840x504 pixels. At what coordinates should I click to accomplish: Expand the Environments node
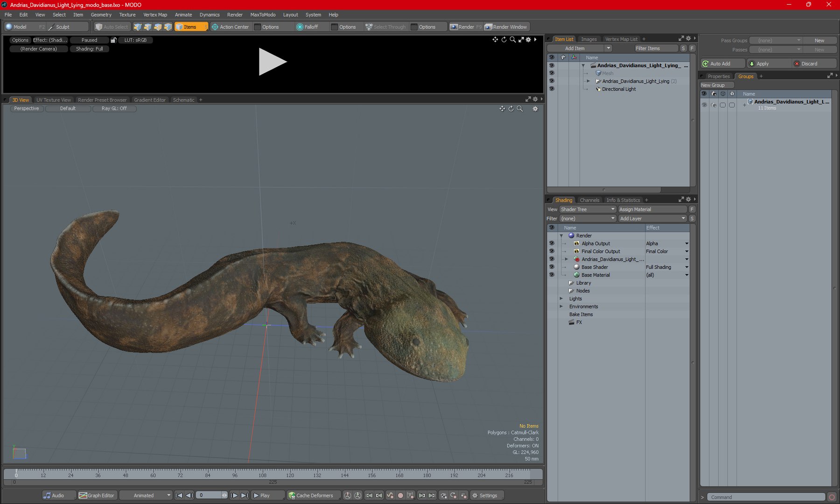click(561, 307)
